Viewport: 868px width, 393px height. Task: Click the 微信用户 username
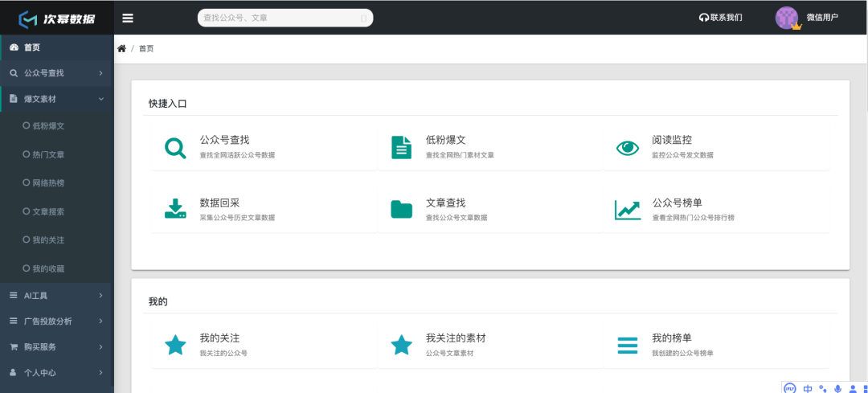coord(822,17)
